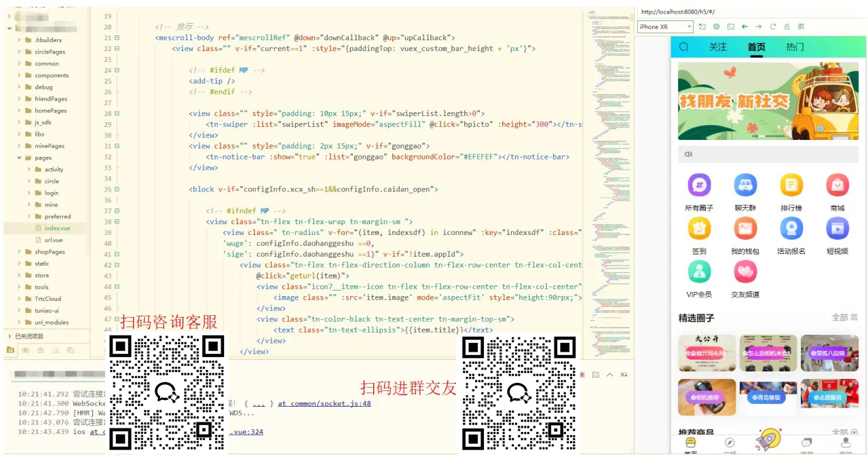Tap the 排行榜 ranking icon
This screenshot has width=868, height=459.
(x=791, y=185)
